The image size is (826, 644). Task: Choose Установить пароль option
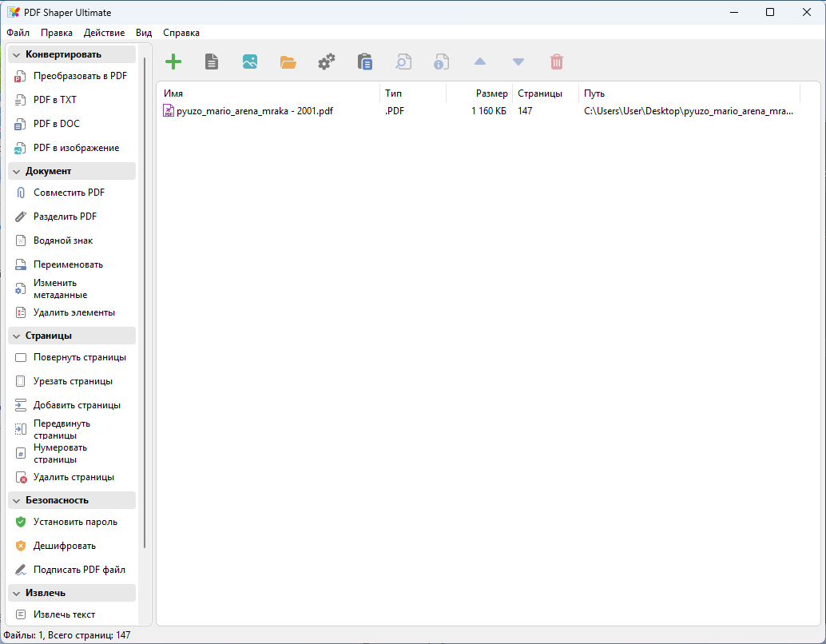pos(75,522)
